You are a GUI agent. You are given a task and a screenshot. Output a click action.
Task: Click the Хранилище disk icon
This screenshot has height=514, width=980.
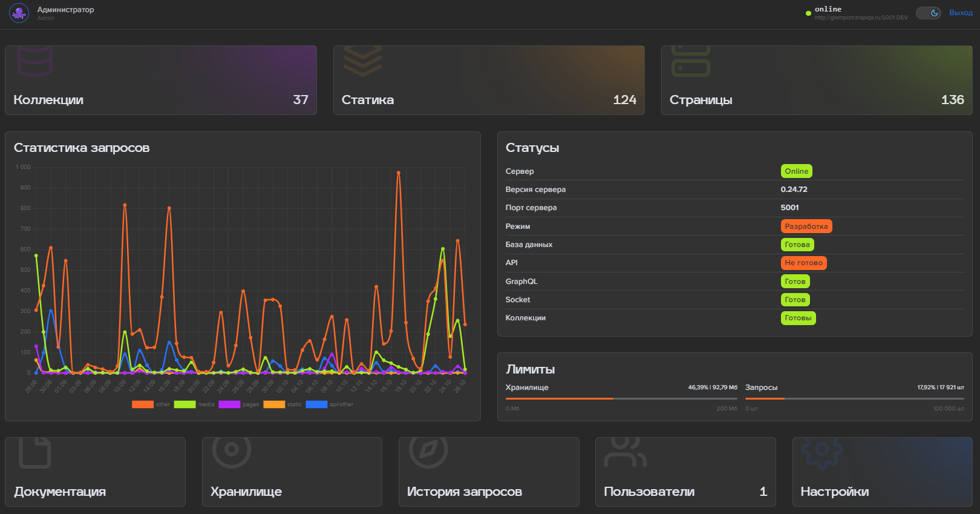[232, 450]
